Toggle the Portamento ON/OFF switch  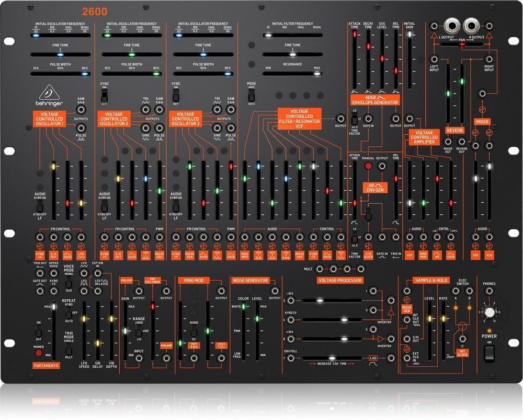click(x=38, y=331)
